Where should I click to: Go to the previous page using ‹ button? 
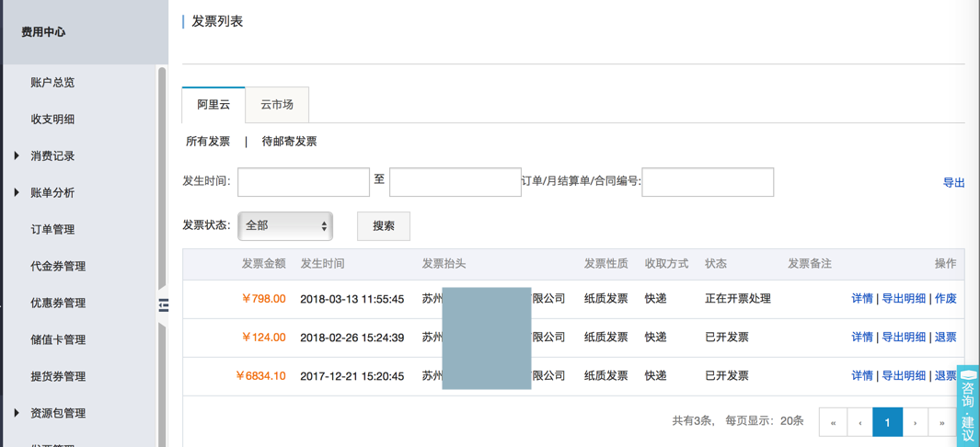(x=860, y=422)
